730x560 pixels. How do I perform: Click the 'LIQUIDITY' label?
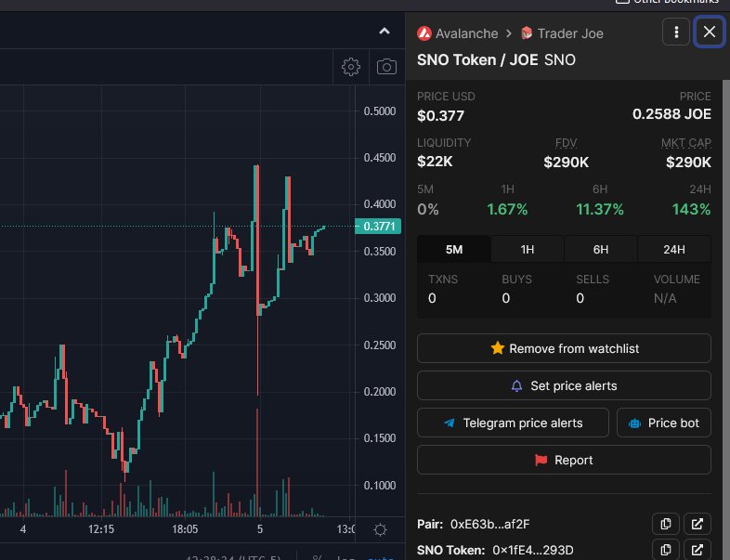tap(444, 143)
